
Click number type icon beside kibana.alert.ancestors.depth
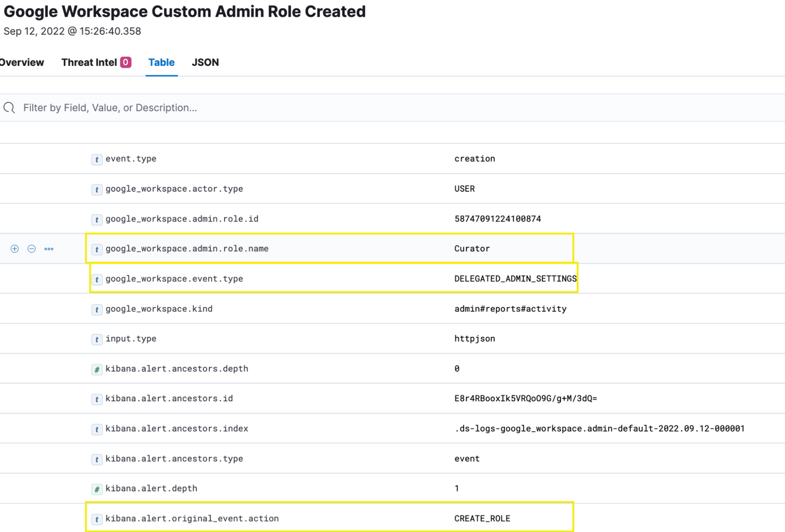(96, 370)
